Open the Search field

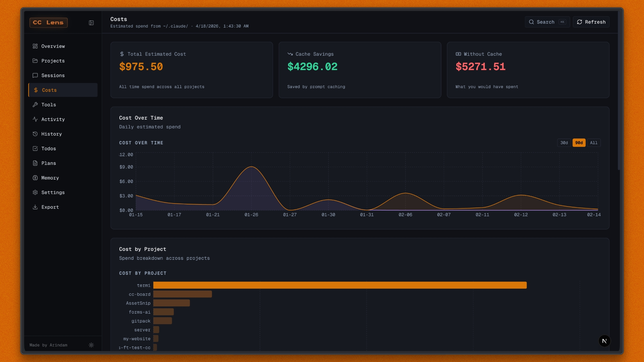[x=547, y=22]
